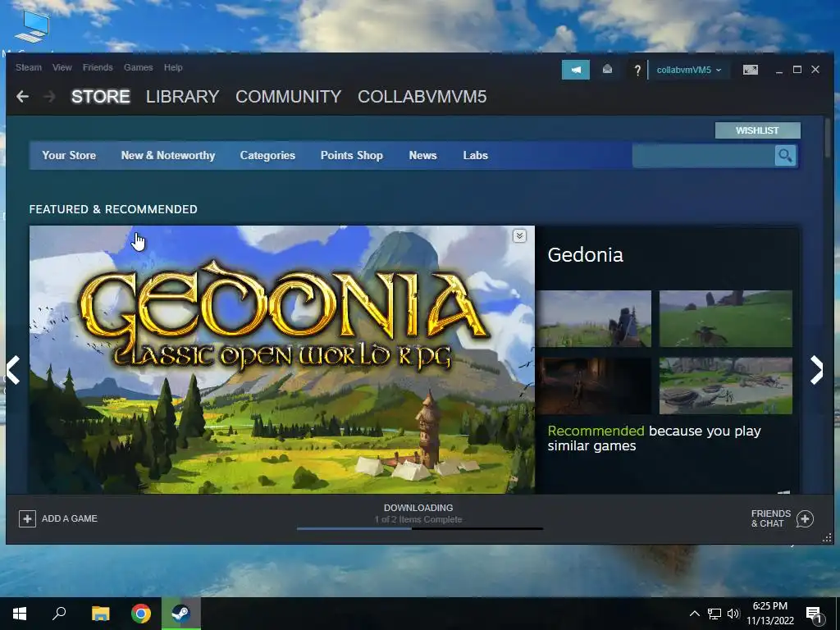Open the Your Store dropdown
840x630 pixels.
[69, 155]
